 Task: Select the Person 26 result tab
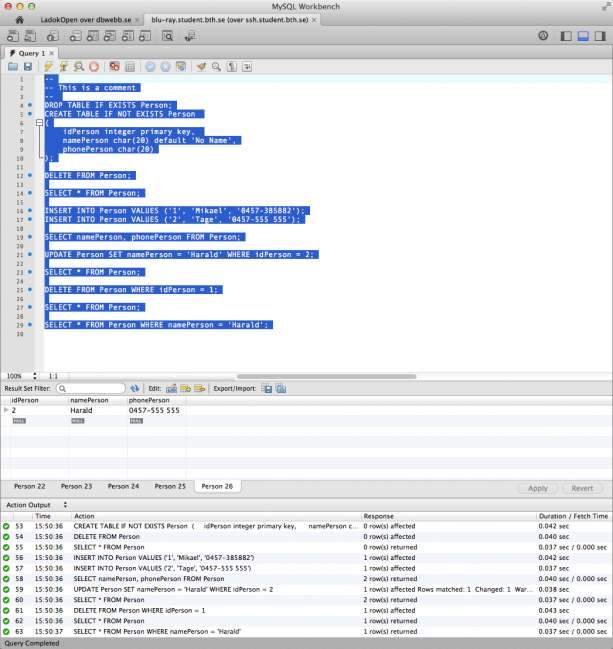point(217,486)
